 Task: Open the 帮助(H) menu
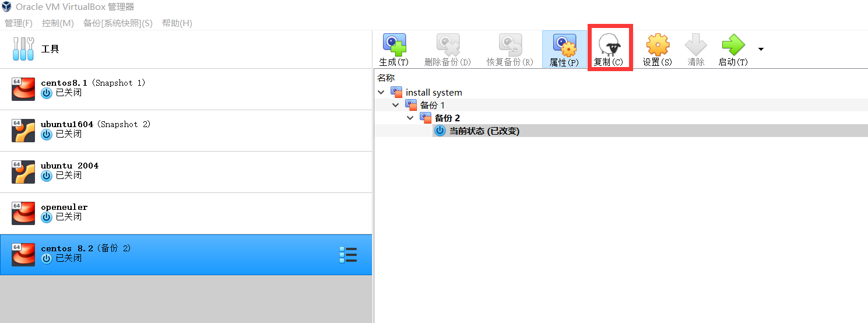point(177,23)
